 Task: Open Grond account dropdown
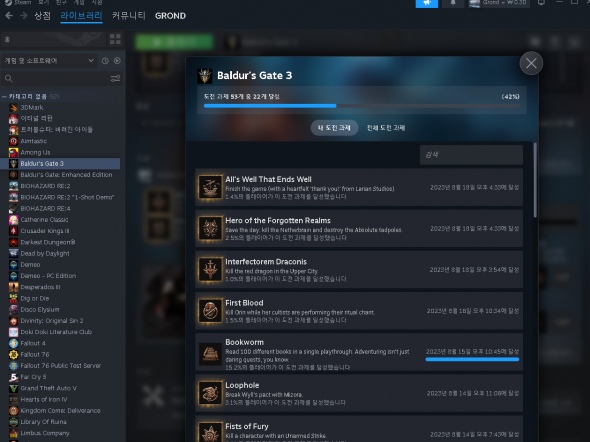[499, 3]
